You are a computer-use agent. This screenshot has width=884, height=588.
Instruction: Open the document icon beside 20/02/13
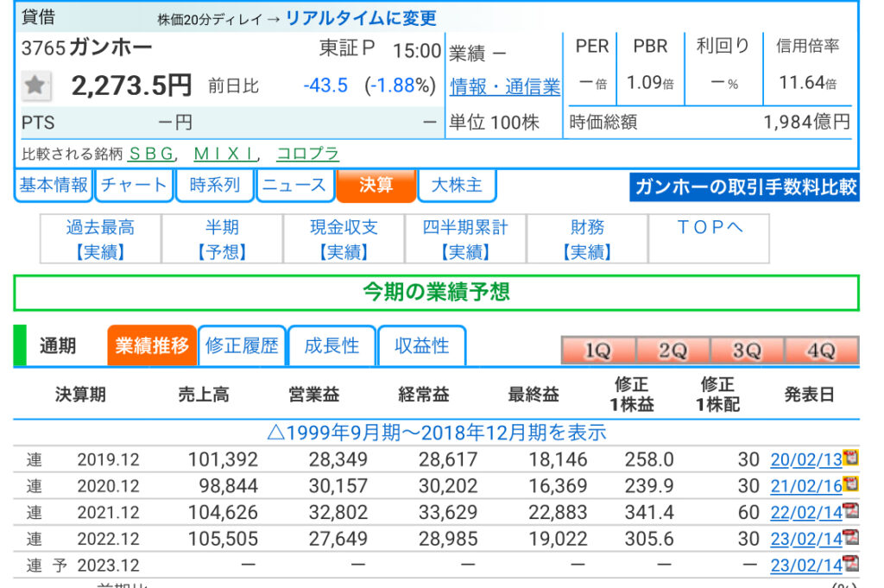point(850,458)
